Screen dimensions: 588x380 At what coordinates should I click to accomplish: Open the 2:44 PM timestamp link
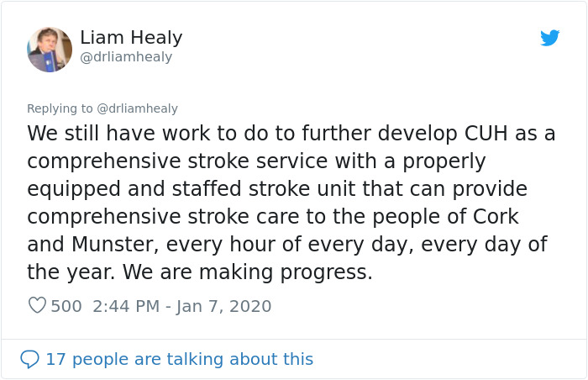pyautogui.click(x=126, y=306)
